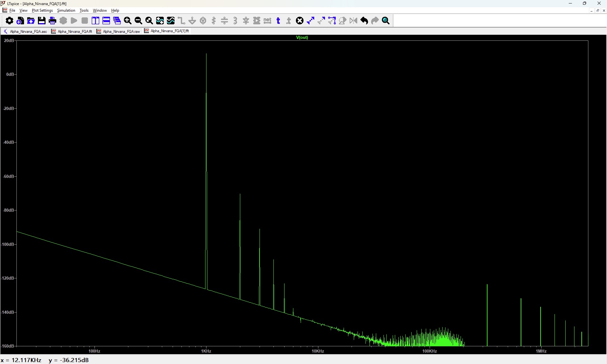Select the Alpha_Nirvana_FQA[1].fft tab
Image resolution: width=607 pixels, height=364 pixels.
pyautogui.click(x=167, y=31)
